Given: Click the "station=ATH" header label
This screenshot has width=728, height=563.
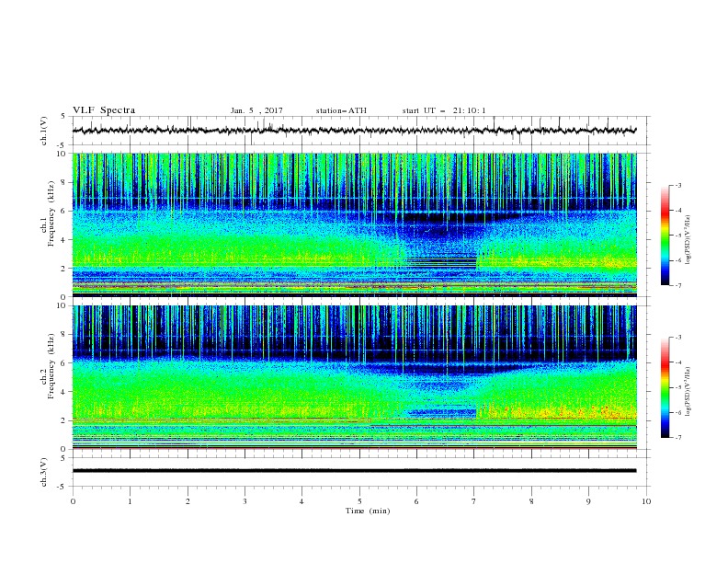Looking at the screenshot, I should [x=341, y=110].
